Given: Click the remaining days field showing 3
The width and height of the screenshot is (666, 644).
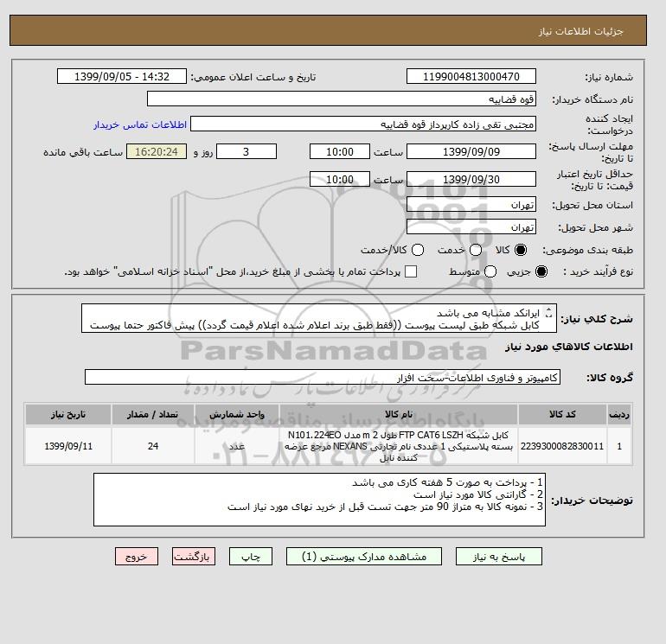Looking at the screenshot, I should [247, 151].
